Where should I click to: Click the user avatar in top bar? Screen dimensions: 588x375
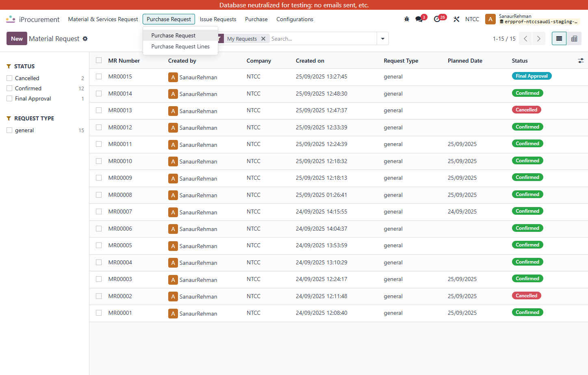(490, 19)
